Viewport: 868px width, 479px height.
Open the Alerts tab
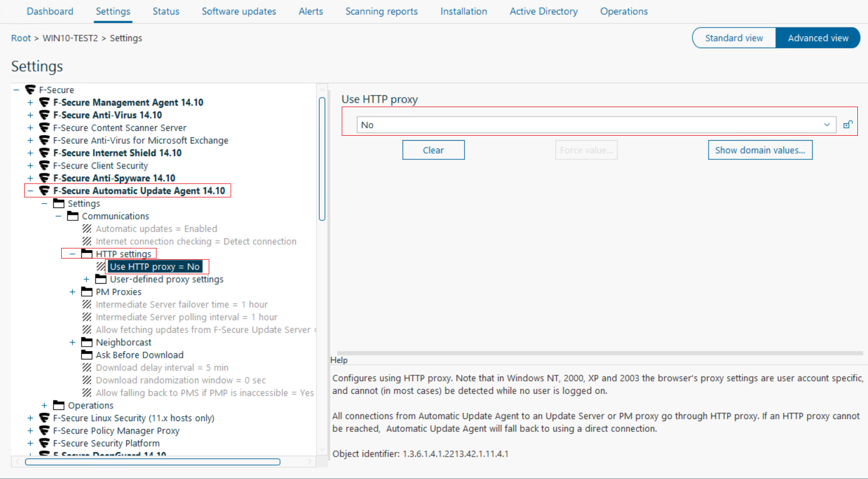point(311,11)
